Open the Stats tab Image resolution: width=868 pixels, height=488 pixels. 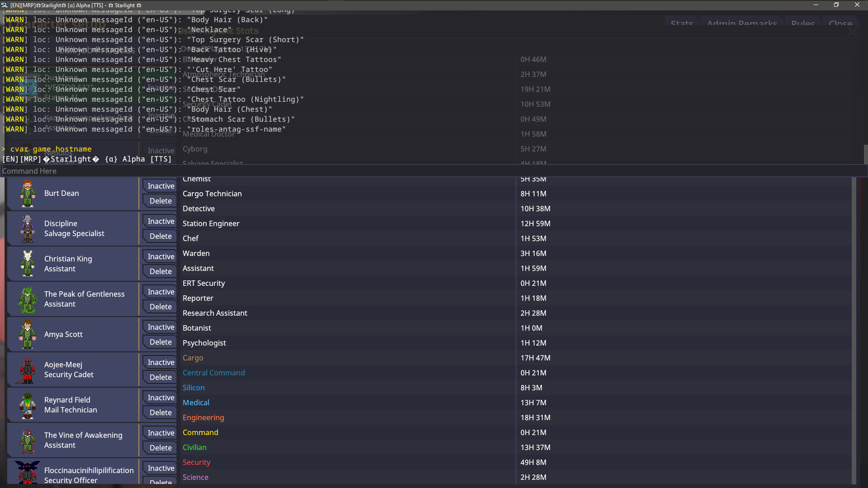click(x=682, y=23)
